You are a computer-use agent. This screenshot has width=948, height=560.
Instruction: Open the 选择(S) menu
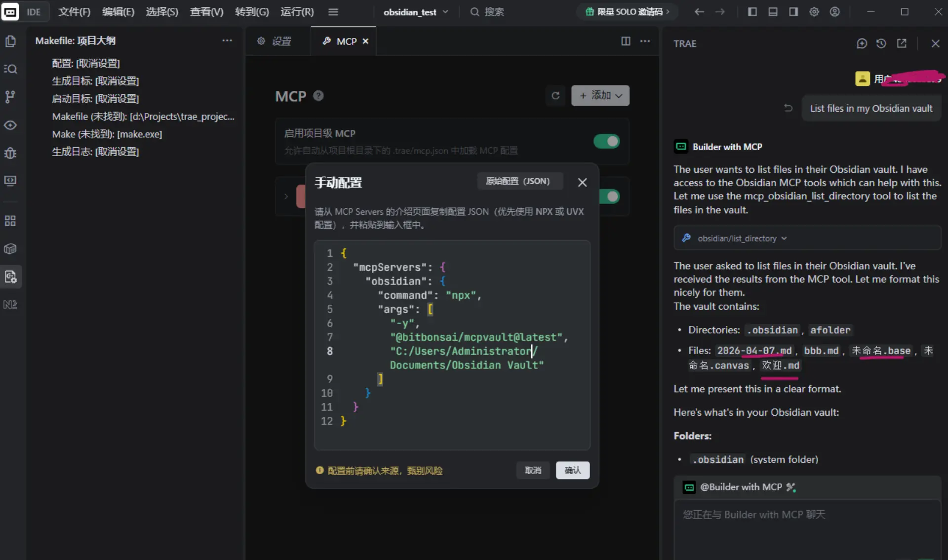[x=162, y=12]
